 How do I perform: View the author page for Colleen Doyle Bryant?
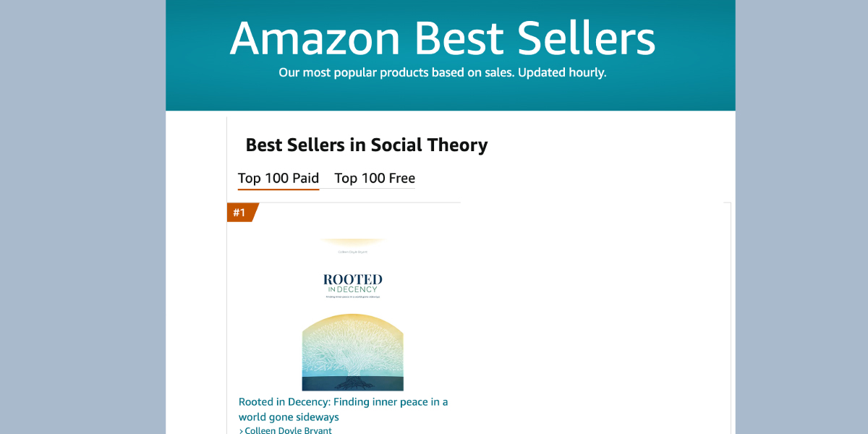[x=288, y=430]
